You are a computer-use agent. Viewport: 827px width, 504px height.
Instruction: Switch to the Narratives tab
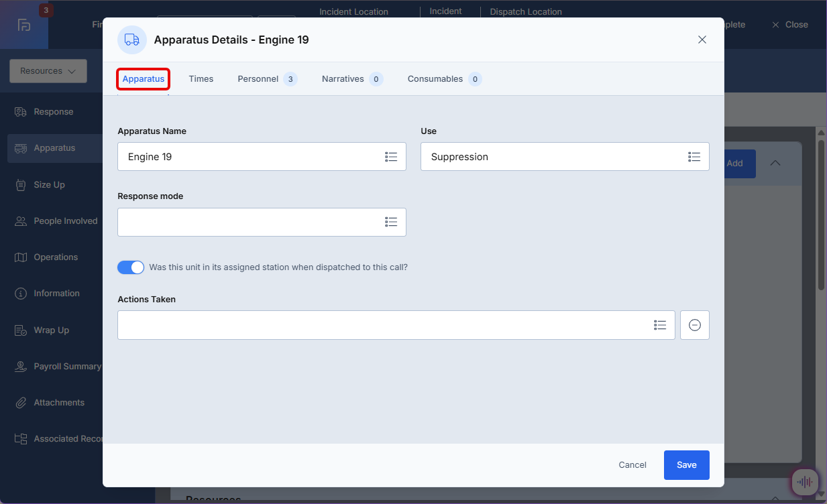coord(352,79)
